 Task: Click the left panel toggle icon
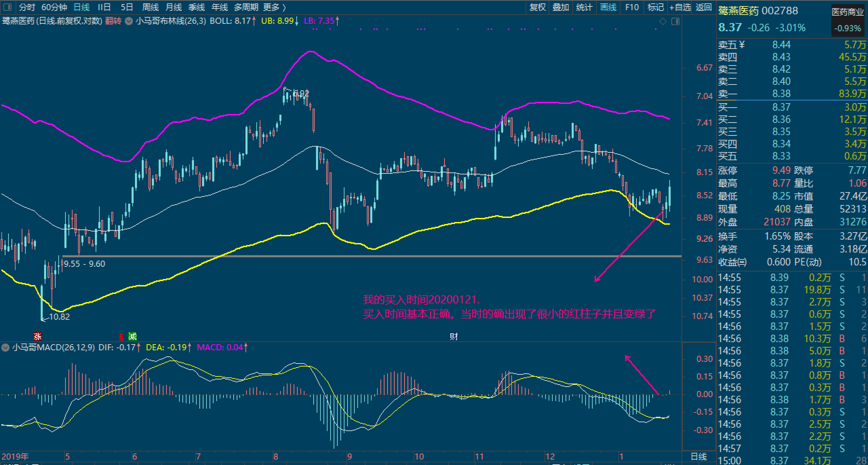(x=7, y=7)
